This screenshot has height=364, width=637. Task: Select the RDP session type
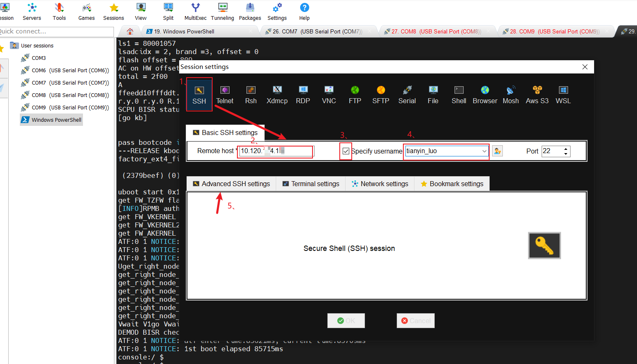(303, 95)
